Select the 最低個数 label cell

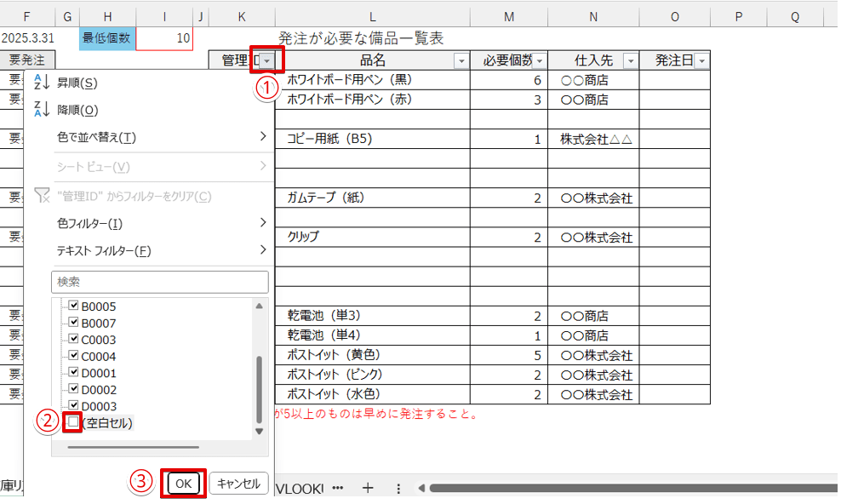107,38
